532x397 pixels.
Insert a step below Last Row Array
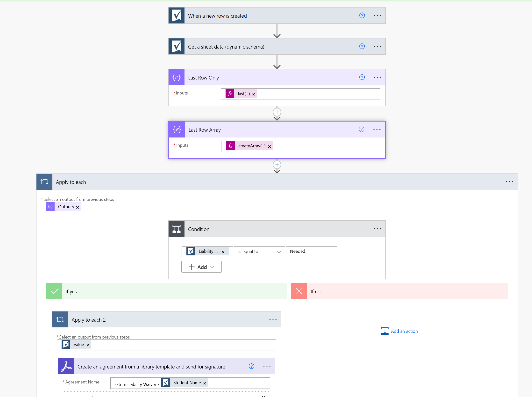pyautogui.click(x=277, y=165)
